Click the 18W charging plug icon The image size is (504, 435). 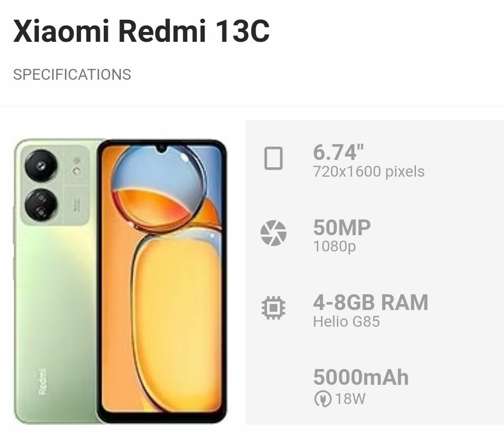pos(323,399)
